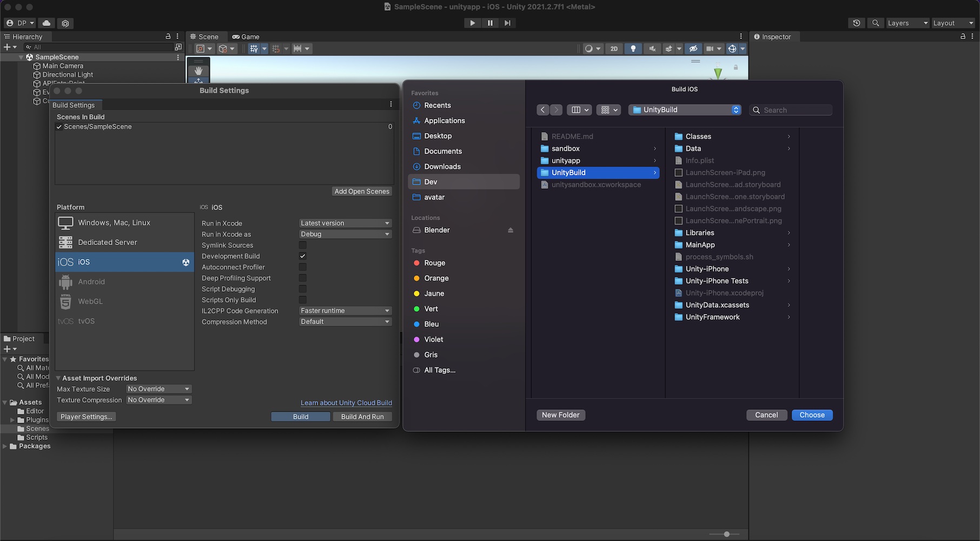980x541 pixels.
Task: Collapse the SampleScene tree node
Action: 21,57
